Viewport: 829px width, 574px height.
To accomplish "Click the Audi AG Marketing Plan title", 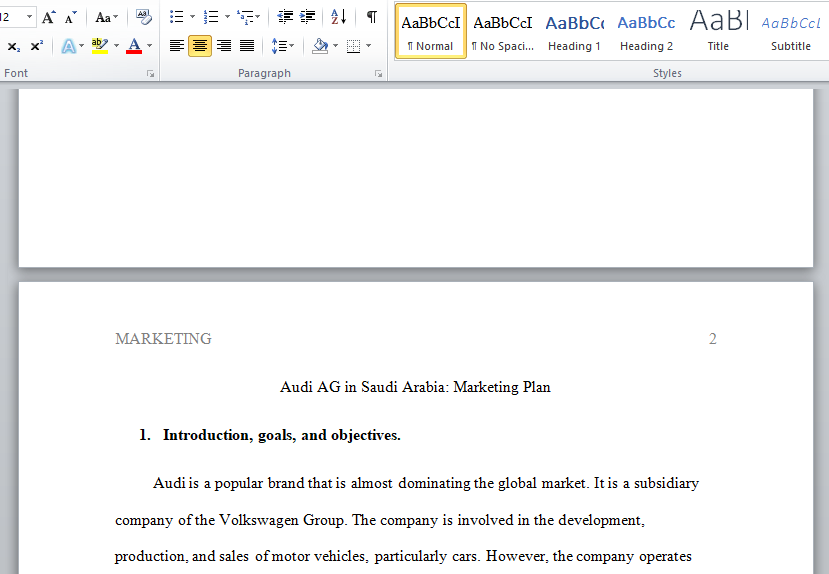I will tap(415, 387).
